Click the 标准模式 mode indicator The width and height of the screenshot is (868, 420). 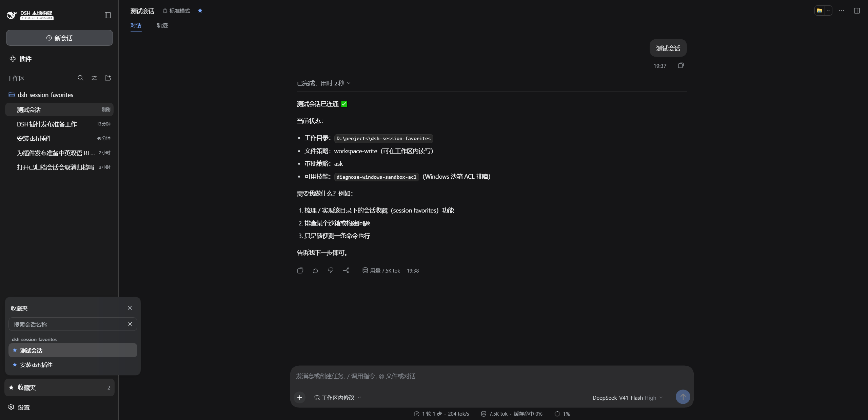click(176, 11)
